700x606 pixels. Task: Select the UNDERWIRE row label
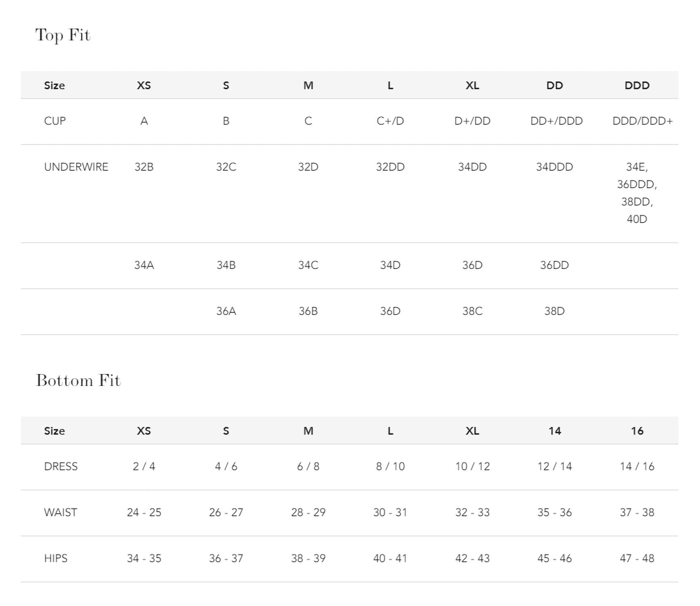tap(76, 167)
